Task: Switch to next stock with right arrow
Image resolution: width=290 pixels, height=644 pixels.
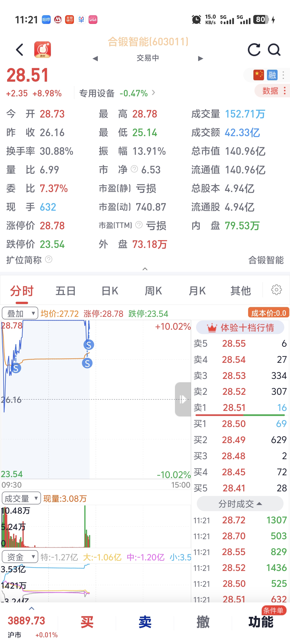Action: [200, 58]
